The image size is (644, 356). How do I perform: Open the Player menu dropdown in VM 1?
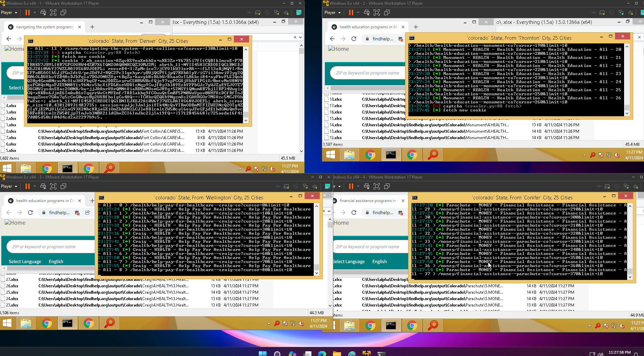pos(9,12)
